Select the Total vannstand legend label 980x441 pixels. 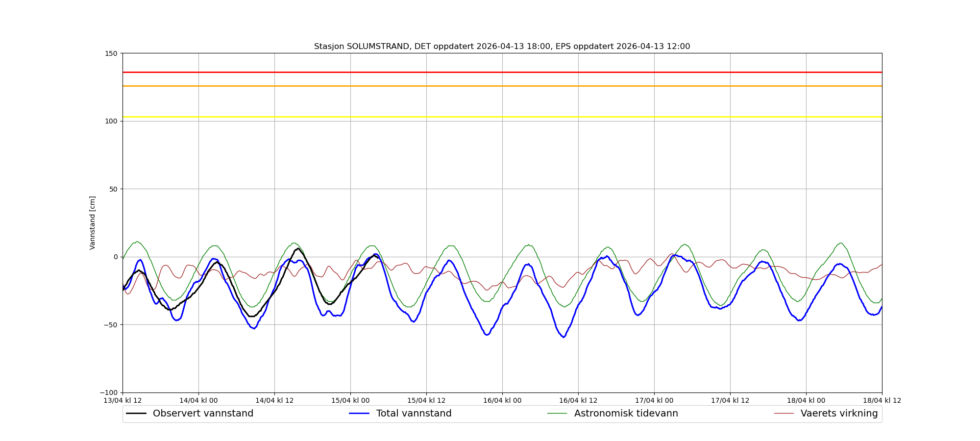click(x=414, y=414)
